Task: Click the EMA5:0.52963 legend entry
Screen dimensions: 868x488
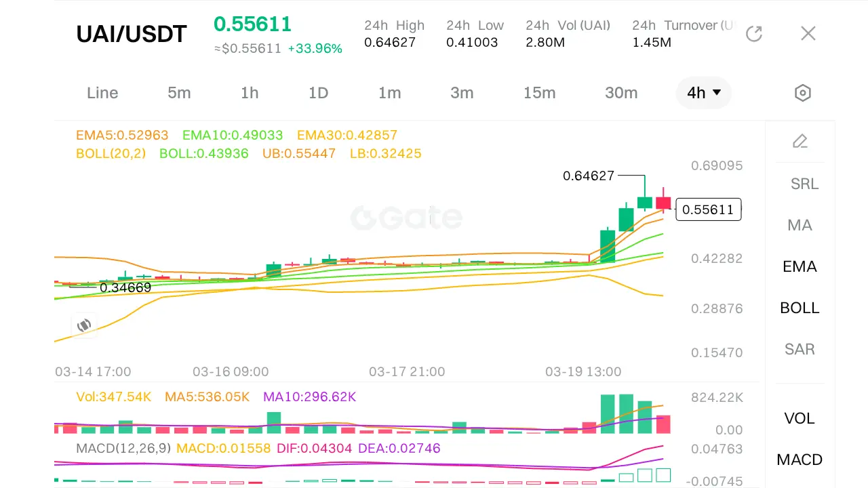Action: [x=122, y=135]
